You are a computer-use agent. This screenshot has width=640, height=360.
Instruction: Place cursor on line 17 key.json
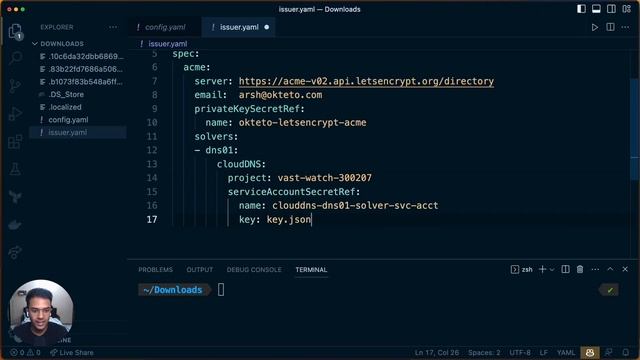(289, 220)
